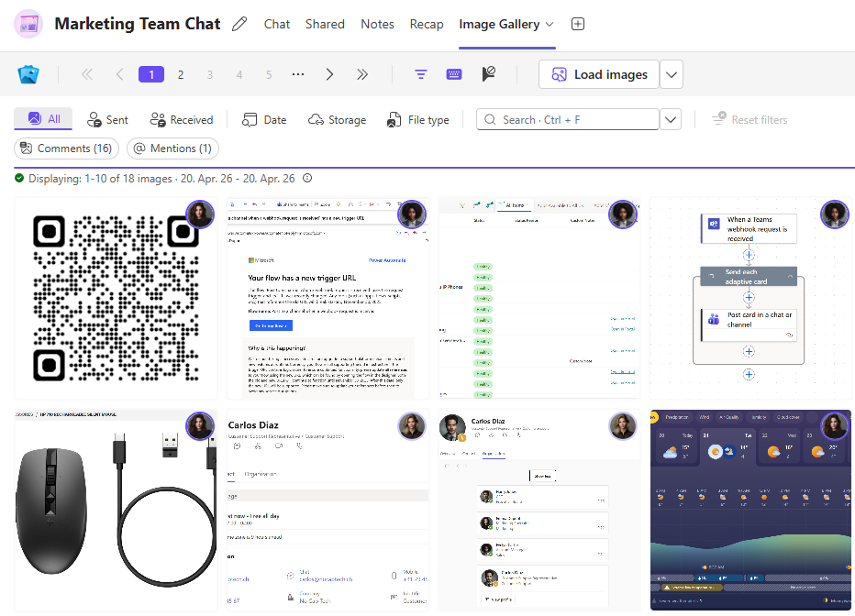Click sender avatar on weather forecast image

click(834, 425)
